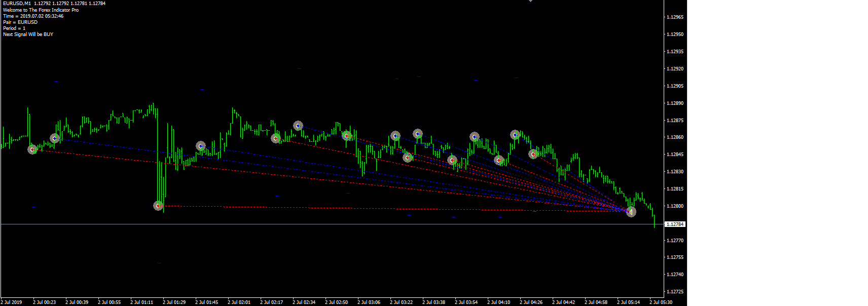
Task: Click the 'Next Signal Will be BUY' text
Action: coord(28,34)
